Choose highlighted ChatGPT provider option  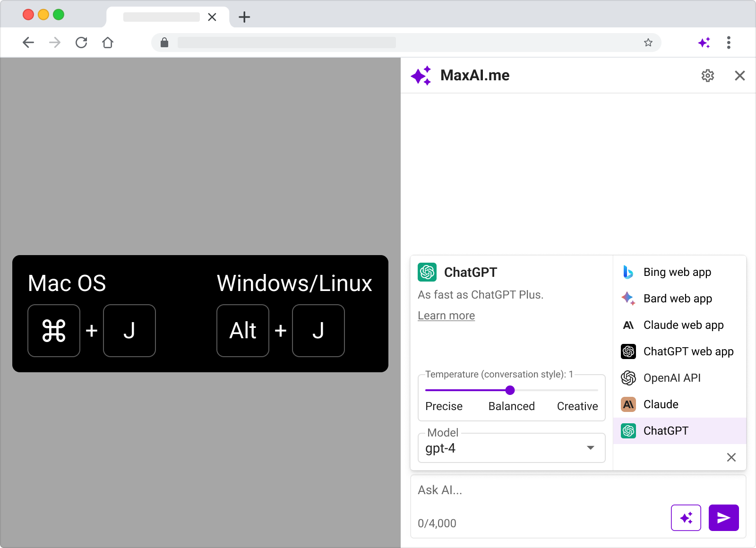click(x=680, y=431)
